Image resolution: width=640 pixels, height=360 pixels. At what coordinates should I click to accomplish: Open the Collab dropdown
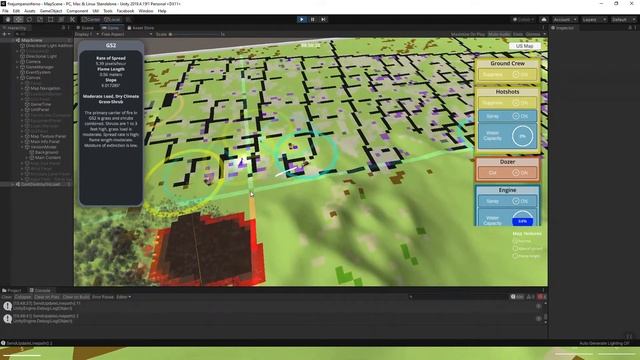point(524,20)
